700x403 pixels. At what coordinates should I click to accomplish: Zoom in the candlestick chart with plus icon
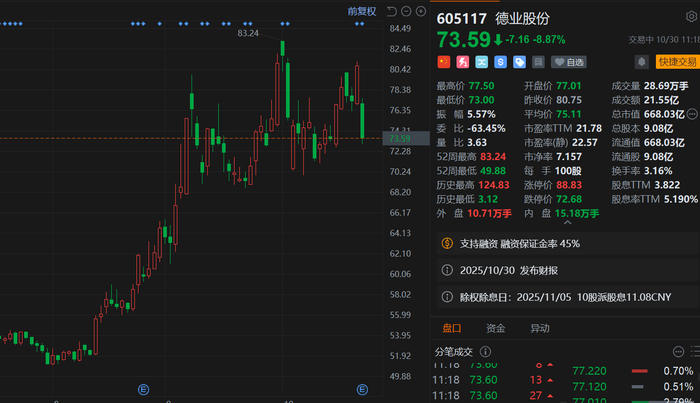[421, 11]
